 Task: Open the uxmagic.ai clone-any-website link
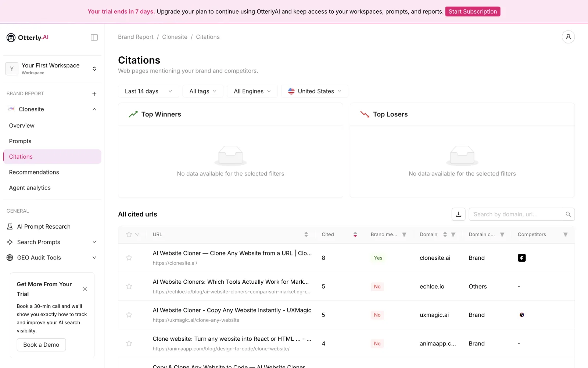tap(196, 320)
